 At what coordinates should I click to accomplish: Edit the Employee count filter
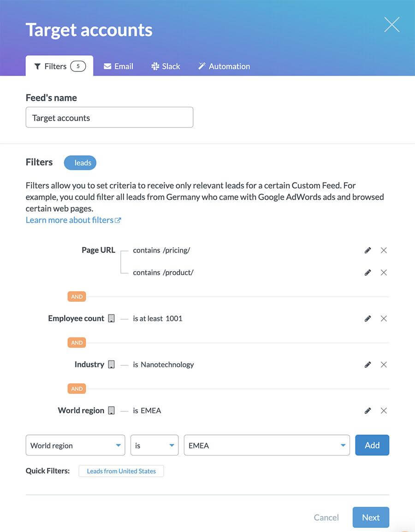(368, 318)
